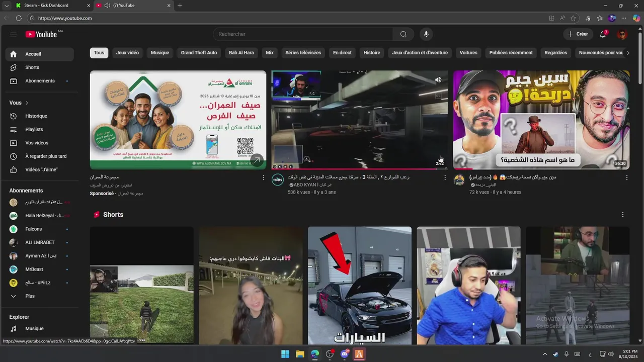Select Publiées récemment chip
The height and width of the screenshot is (362, 644).
[511, 53]
